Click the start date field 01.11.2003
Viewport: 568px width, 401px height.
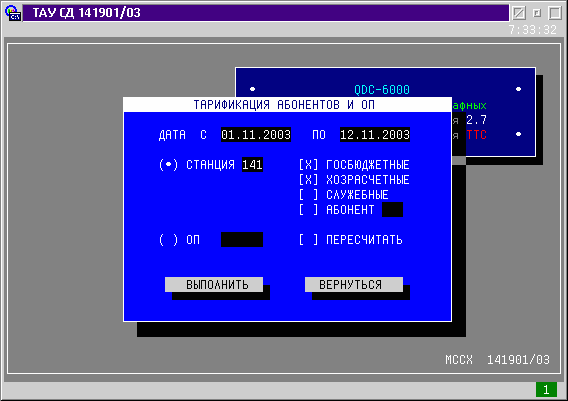(x=256, y=135)
